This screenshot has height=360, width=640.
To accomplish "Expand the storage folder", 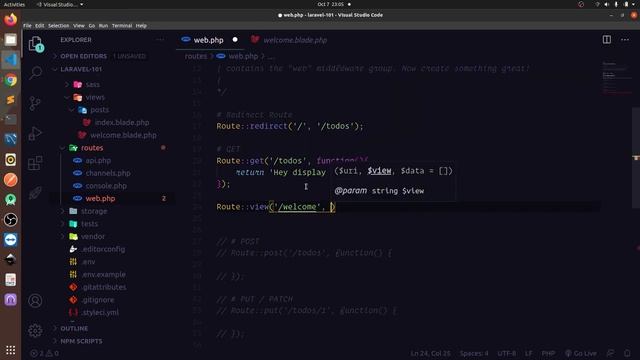I will tap(94, 211).
